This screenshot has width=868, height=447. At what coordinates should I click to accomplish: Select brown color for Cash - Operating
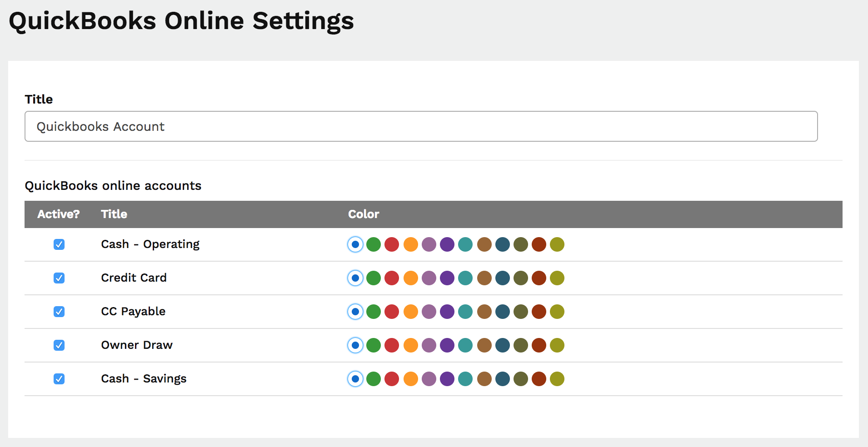[484, 244]
